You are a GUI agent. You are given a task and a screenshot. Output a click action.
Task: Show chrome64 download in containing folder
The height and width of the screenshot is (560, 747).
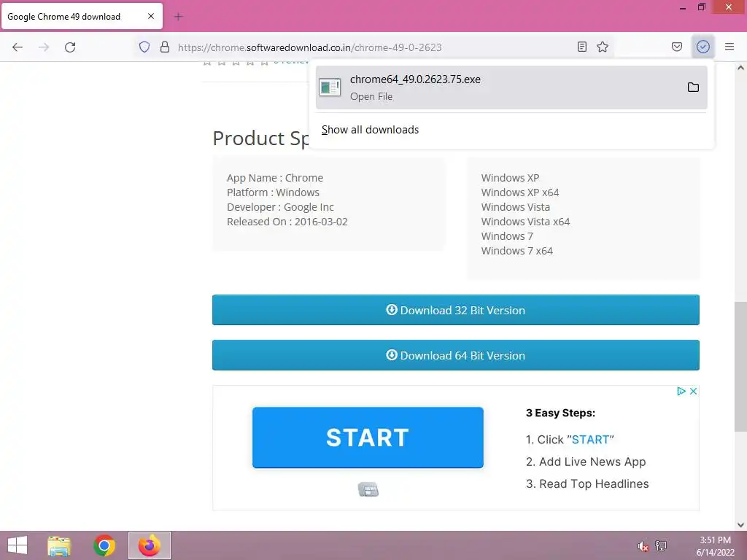(693, 87)
